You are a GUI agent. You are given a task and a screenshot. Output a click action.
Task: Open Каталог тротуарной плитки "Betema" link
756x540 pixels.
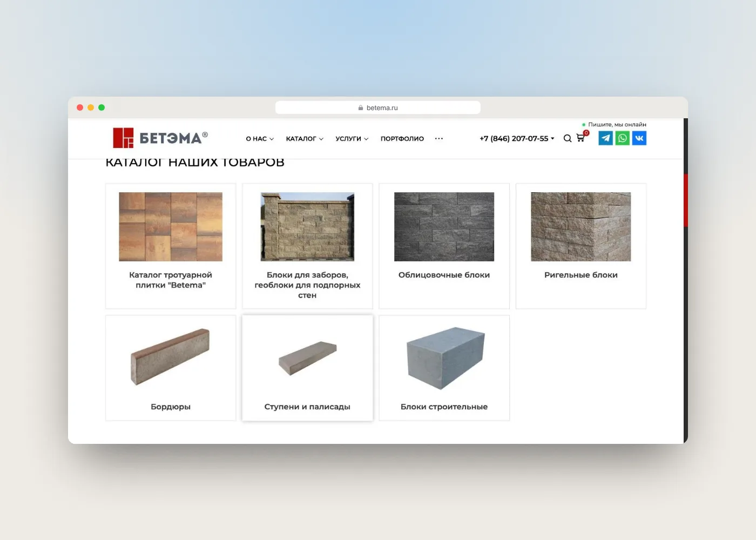point(171,280)
